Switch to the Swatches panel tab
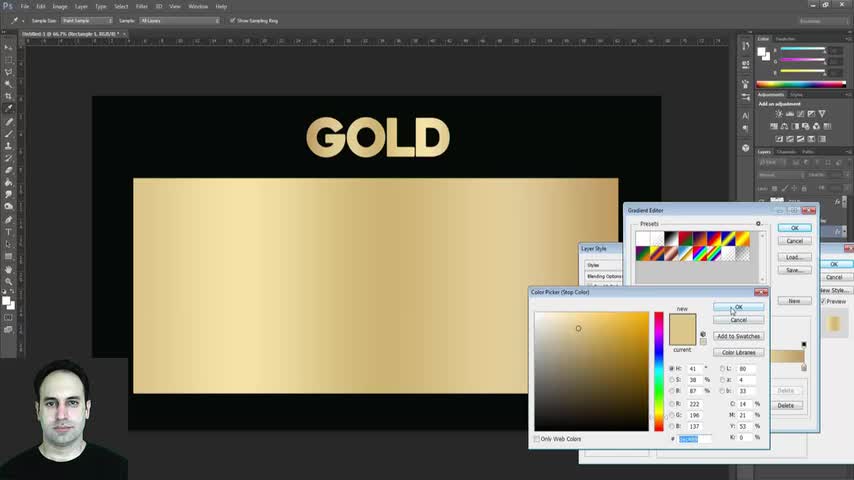Screen dimensions: 854x480 click(785, 39)
